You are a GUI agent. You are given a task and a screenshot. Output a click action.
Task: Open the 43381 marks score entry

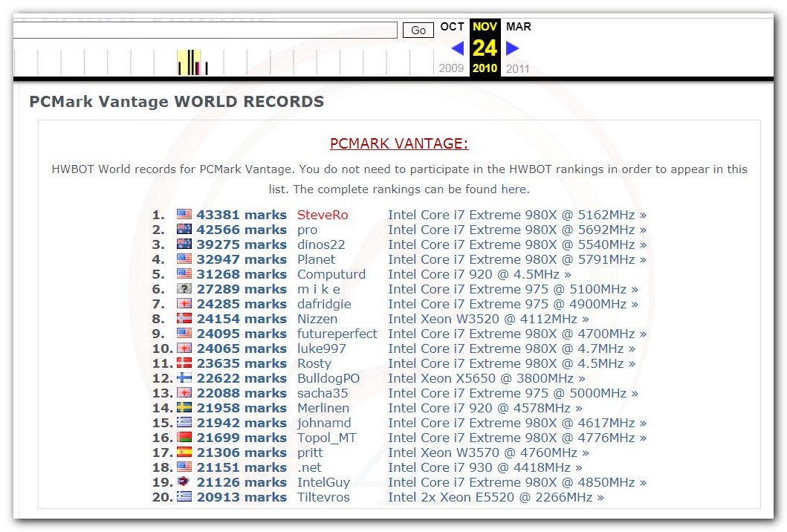[x=242, y=215]
